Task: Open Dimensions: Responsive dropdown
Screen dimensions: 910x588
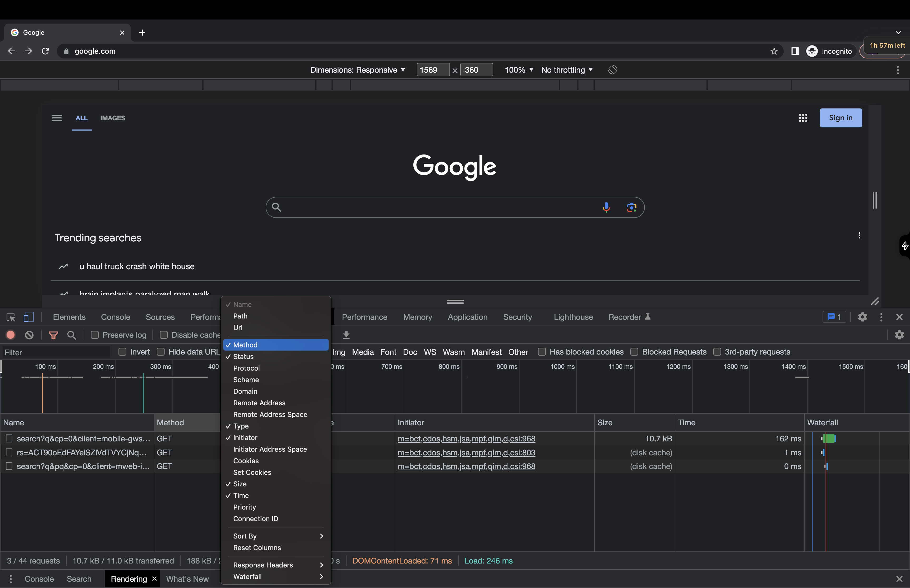Action: click(x=358, y=70)
